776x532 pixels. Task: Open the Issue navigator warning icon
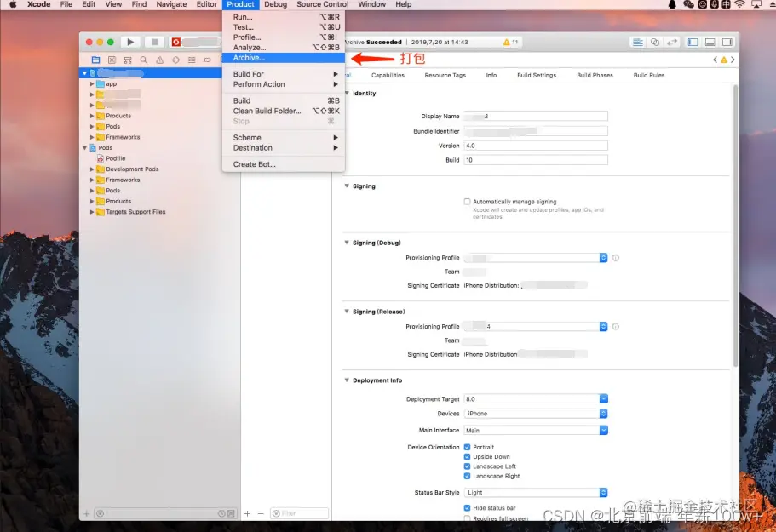[x=160, y=60]
